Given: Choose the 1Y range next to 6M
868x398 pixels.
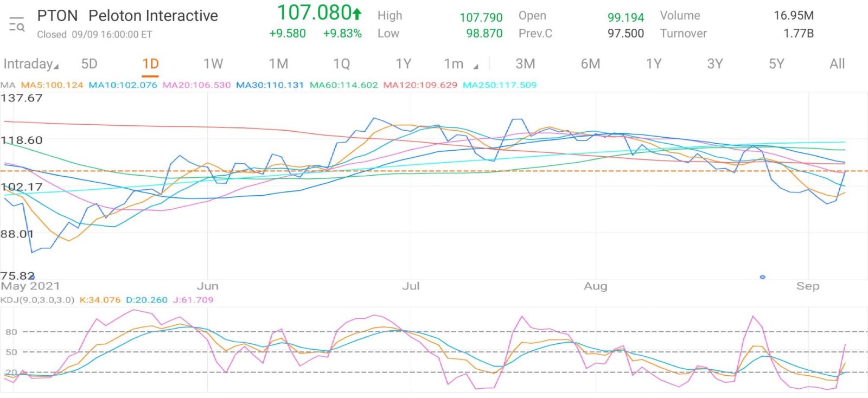Looking at the screenshot, I should [653, 64].
